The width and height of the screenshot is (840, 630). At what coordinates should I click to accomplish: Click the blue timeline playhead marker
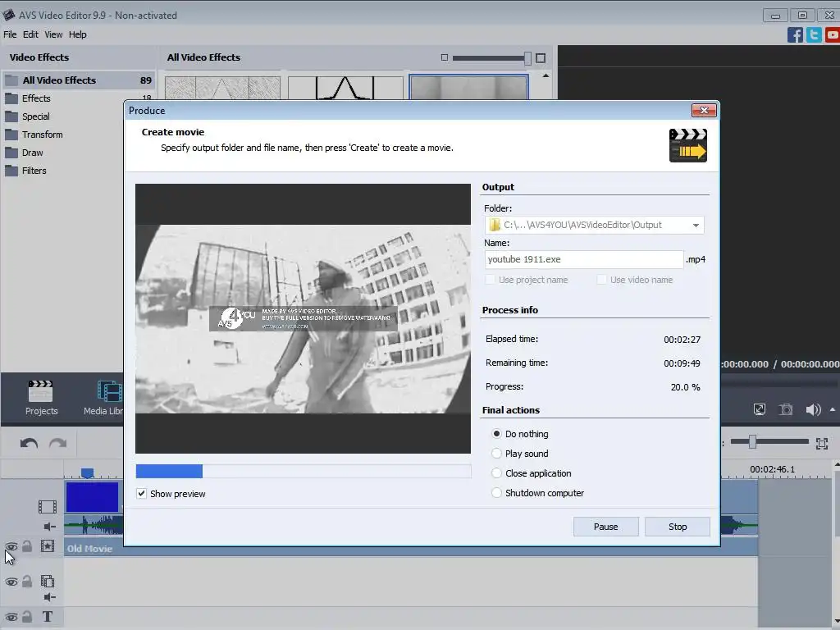[87, 473]
